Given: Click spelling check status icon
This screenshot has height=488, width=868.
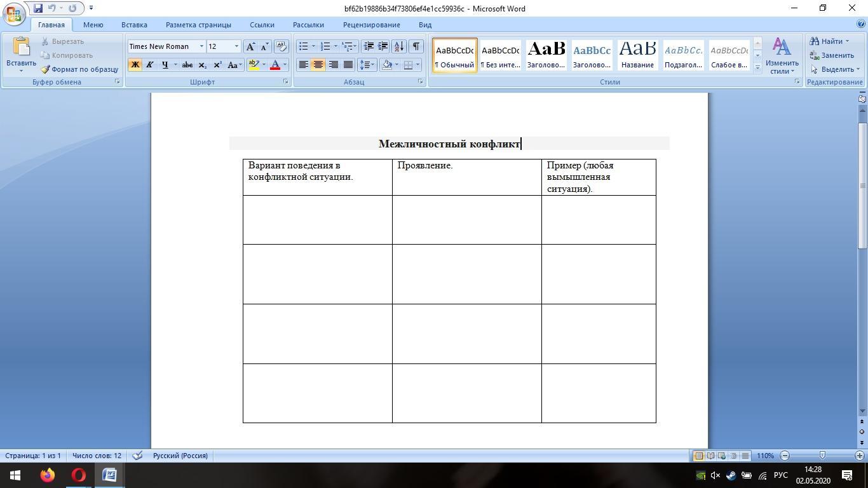Looking at the screenshot, I should tap(137, 456).
